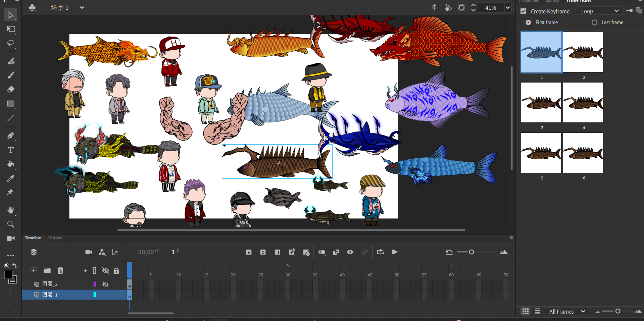Delete layer with trash icon
The width and height of the screenshot is (644, 321).
point(60,270)
